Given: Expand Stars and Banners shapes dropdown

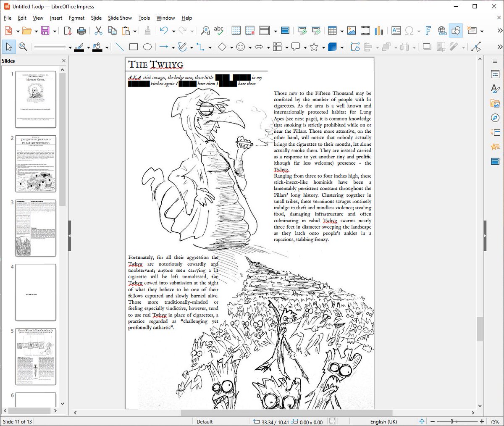Looking at the screenshot, I should [323, 47].
